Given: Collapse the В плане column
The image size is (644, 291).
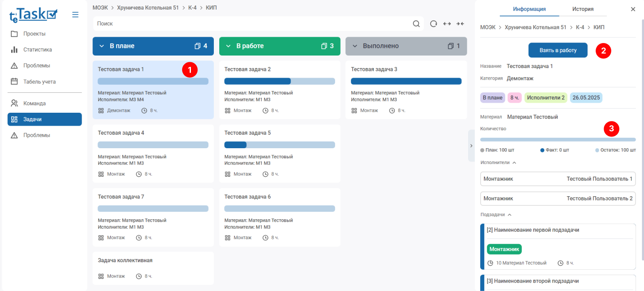Looking at the screenshot, I should [101, 46].
